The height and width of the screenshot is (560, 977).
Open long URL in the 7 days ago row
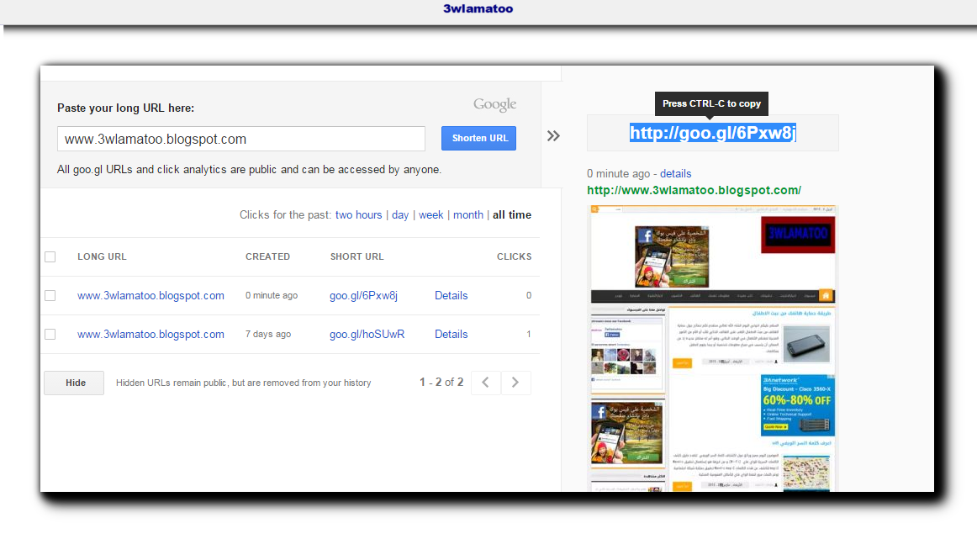[151, 335]
